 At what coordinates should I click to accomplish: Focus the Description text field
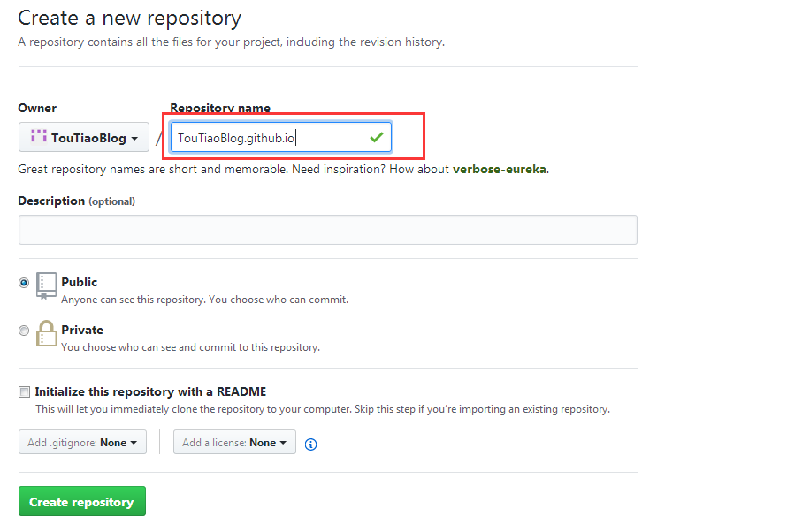[328, 230]
